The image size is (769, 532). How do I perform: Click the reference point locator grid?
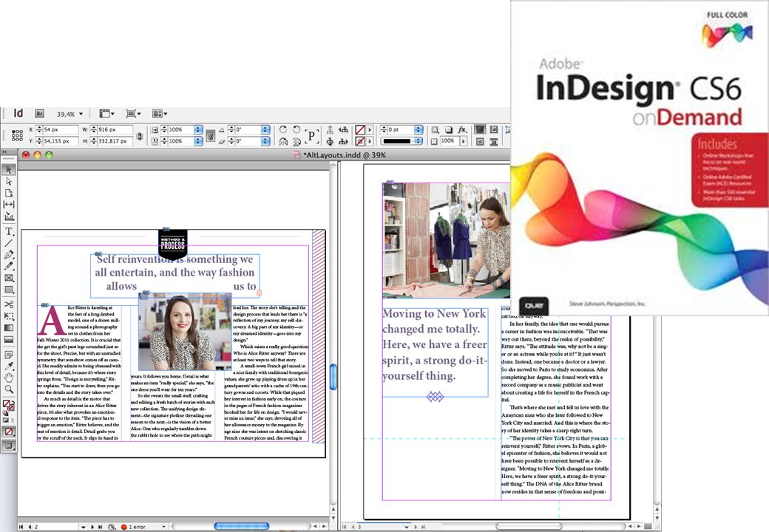[x=17, y=135]
